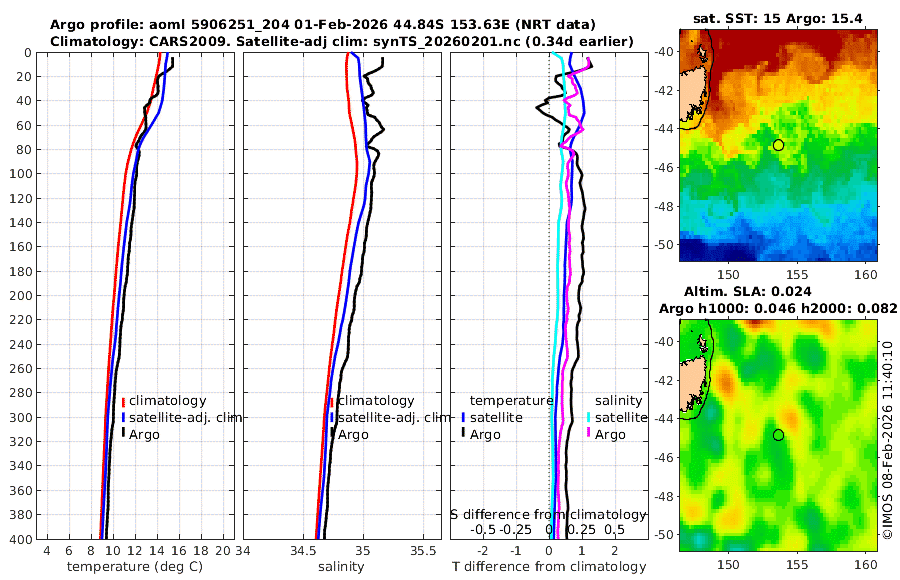900x580 pixels.
Task: Click the Argo profile title line
Action: [x=323, y=25]
